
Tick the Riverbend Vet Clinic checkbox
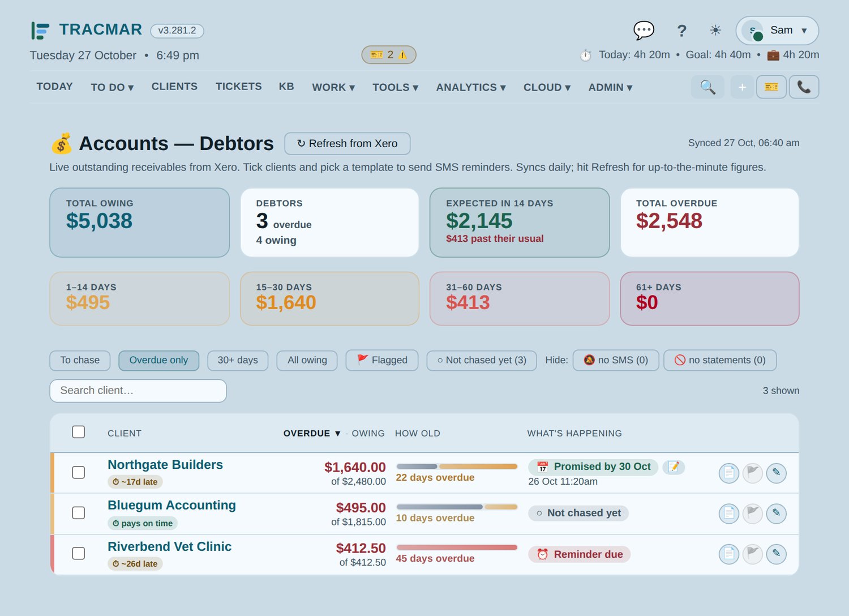point(79,553)
